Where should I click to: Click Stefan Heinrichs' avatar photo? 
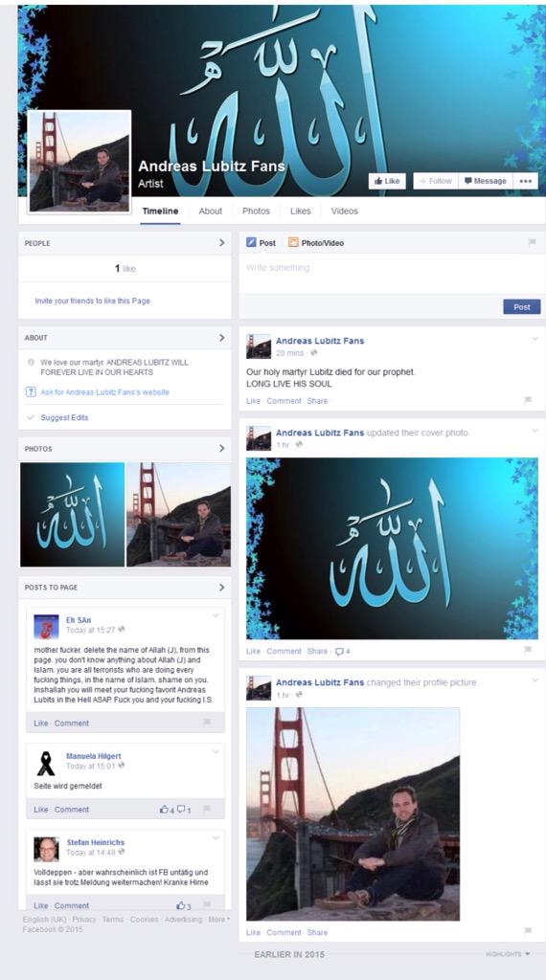[x=46, y=850]
